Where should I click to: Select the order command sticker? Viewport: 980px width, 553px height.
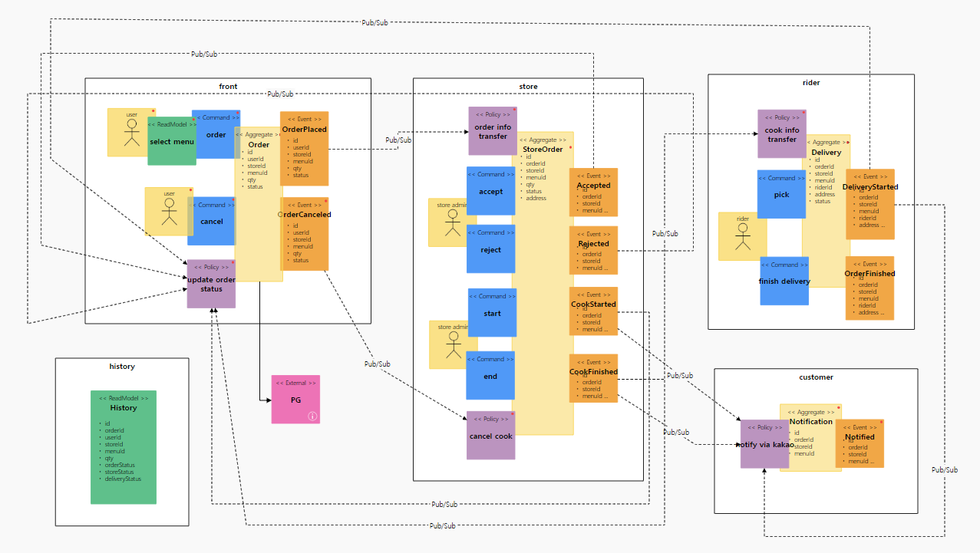[x=216, y=134]
